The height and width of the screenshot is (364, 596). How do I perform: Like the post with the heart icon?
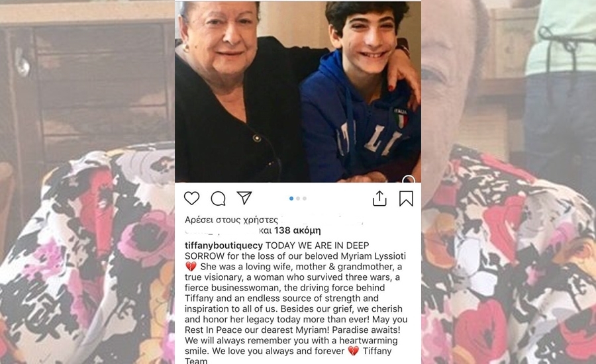pos(191,199)
